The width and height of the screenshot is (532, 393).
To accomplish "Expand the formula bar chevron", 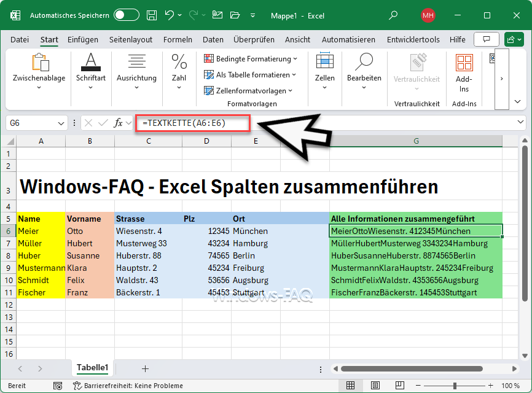I will 520,122.
